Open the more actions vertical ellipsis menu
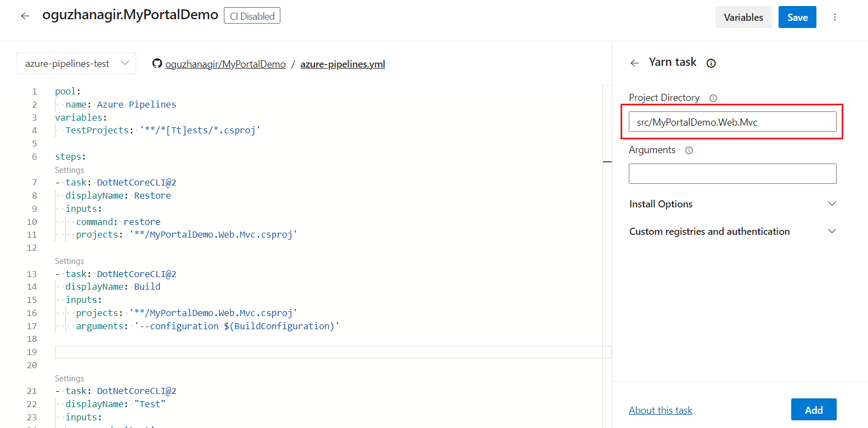Screen dimensions: 868x428 (835, 17)
